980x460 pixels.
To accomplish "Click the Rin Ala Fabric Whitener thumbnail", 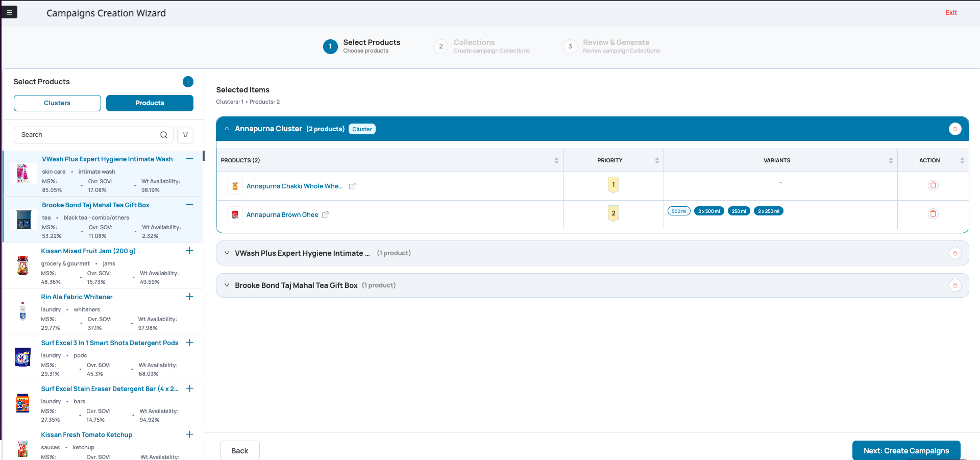I will 22,310.
